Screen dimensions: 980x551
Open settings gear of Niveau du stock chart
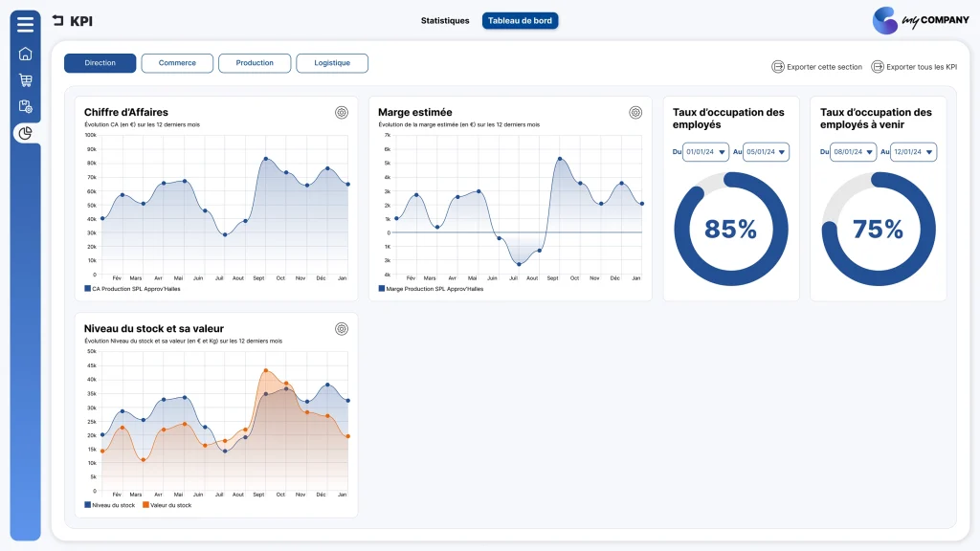point(342,329)
